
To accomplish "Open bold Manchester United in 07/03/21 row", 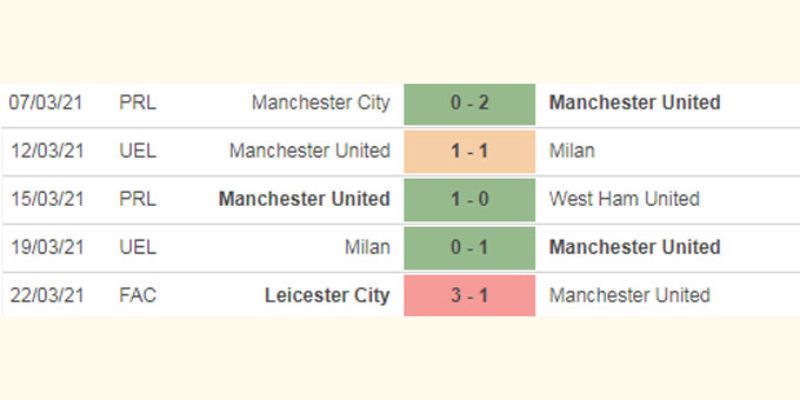I will click(x=635, y=103).
